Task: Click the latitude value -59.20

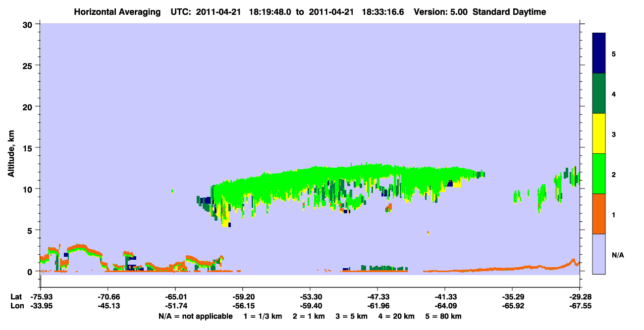Action: tap(243, 297)
